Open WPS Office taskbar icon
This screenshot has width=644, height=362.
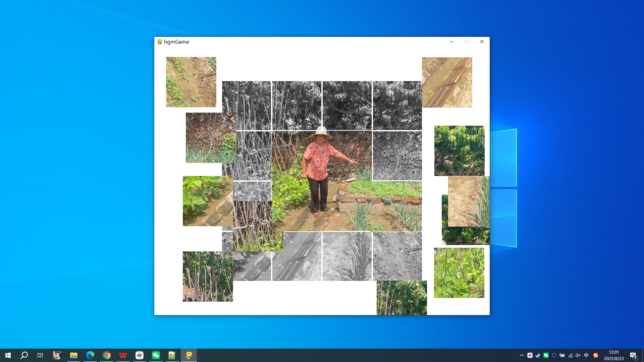tap(123, 355)
